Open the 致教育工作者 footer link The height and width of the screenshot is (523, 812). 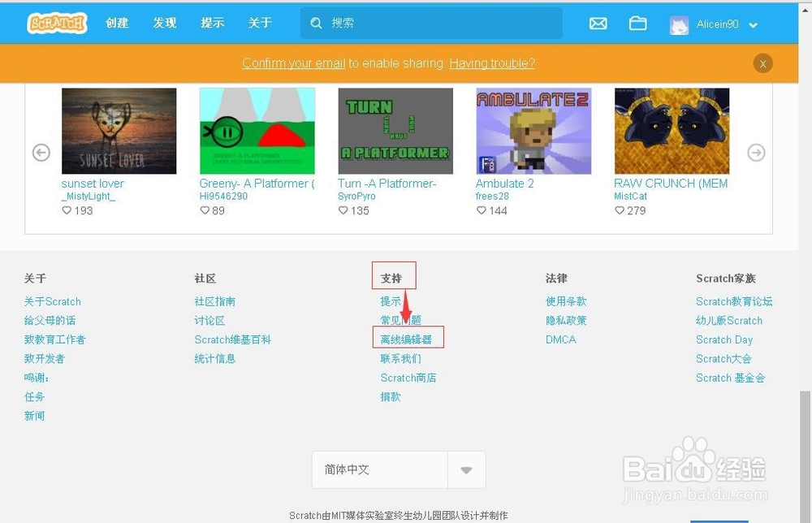point(55,339)
